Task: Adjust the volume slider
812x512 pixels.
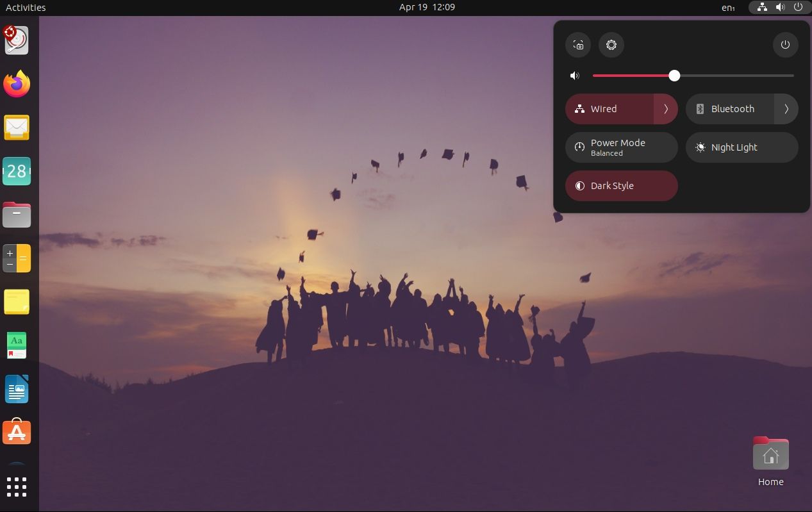Action: 674,76
